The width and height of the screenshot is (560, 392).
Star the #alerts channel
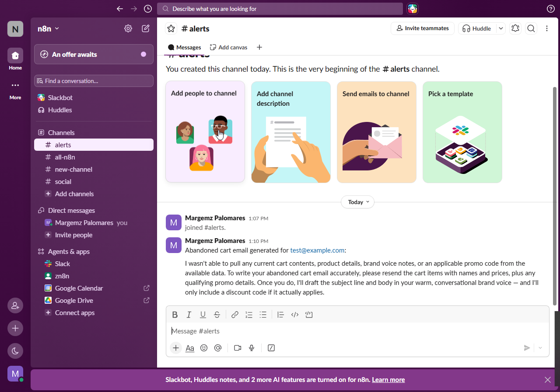click(x=171, y=28)
